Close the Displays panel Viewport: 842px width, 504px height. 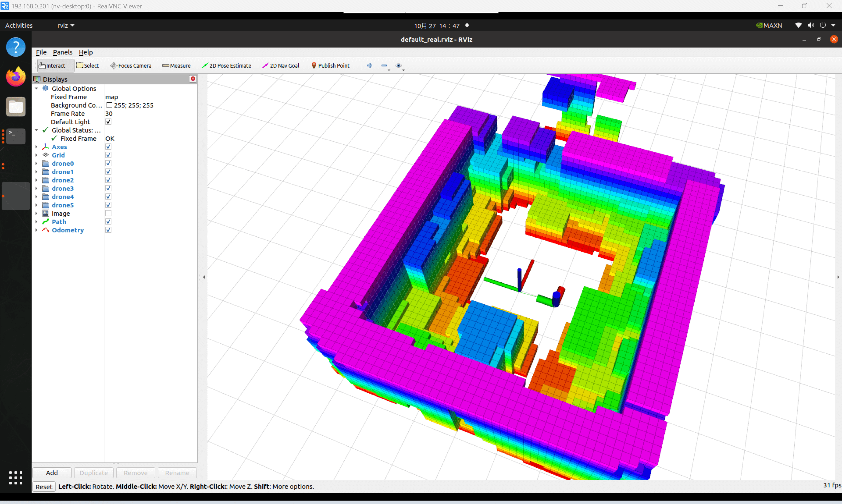(x=193, y=79)
